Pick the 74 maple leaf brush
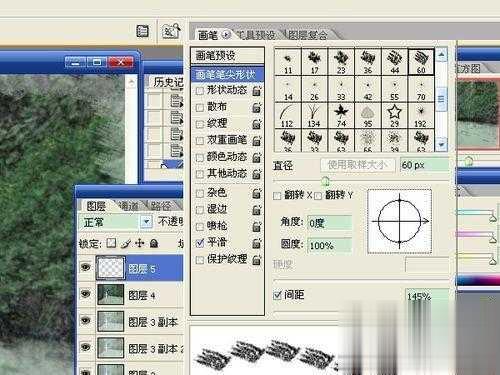The image size is (500, 375). pos(341,116)
